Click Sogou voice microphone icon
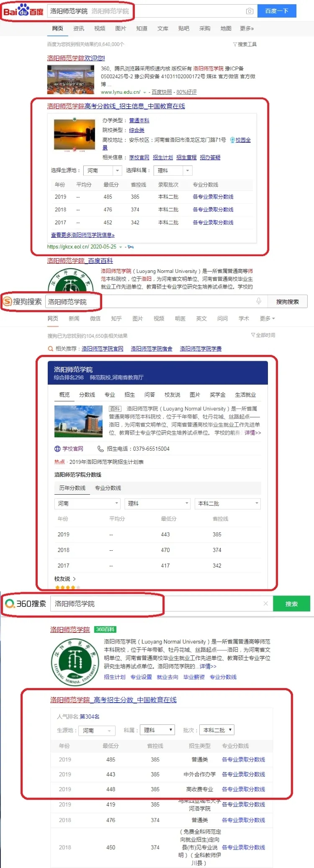 pos(259,301)
